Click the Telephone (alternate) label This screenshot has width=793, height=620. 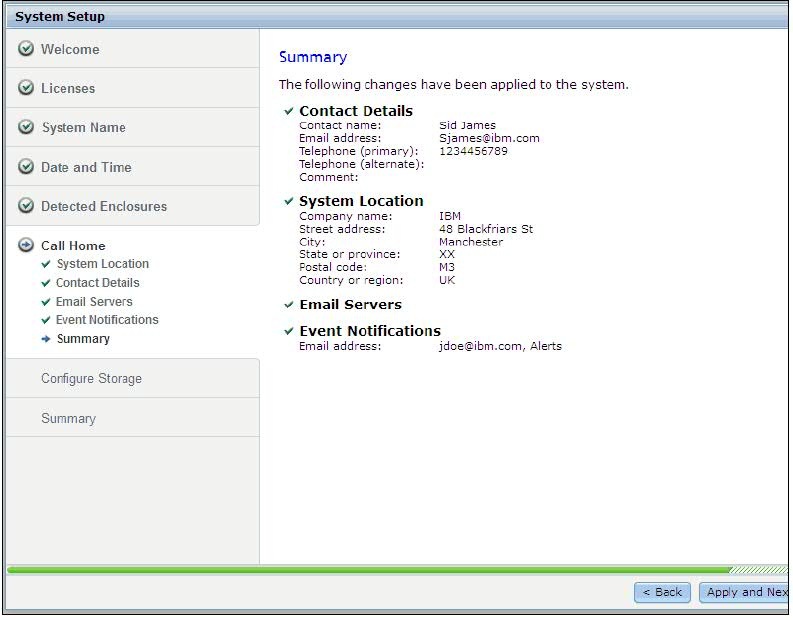pyautogui.click(x=362, y=164)
